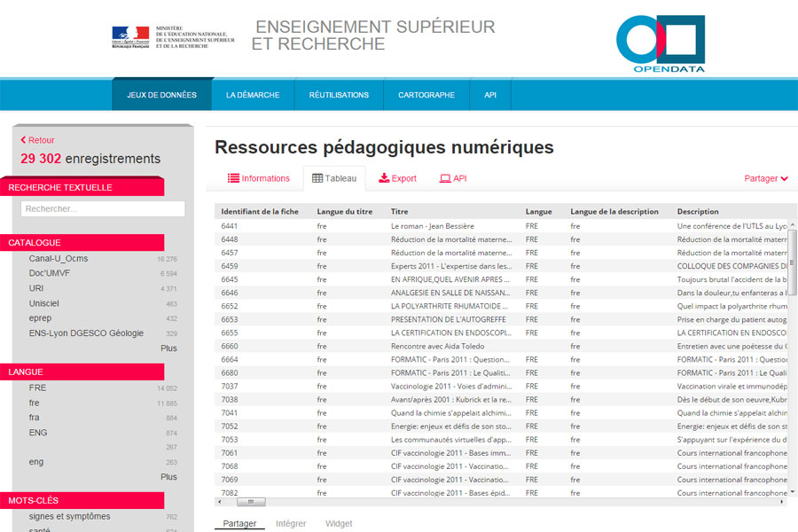The height and width of the screenshot is (532, 798).
Task: Open the API item in blue navigation bar
Action: pos(490,95)
